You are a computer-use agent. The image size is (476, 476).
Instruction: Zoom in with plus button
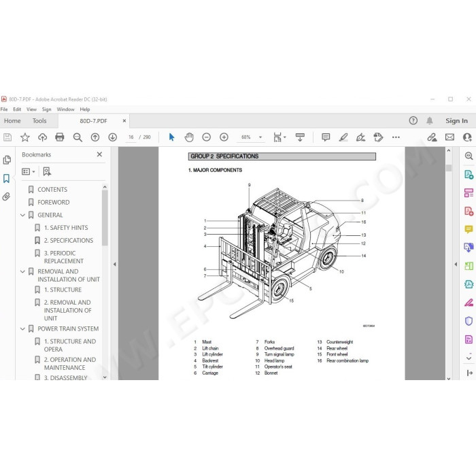[224, 137]
